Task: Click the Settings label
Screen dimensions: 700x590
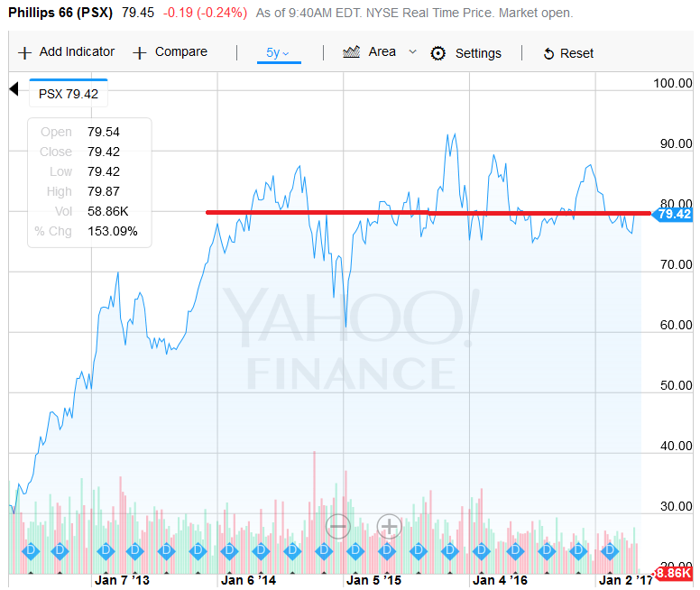Action: click(x=478, y=53)
